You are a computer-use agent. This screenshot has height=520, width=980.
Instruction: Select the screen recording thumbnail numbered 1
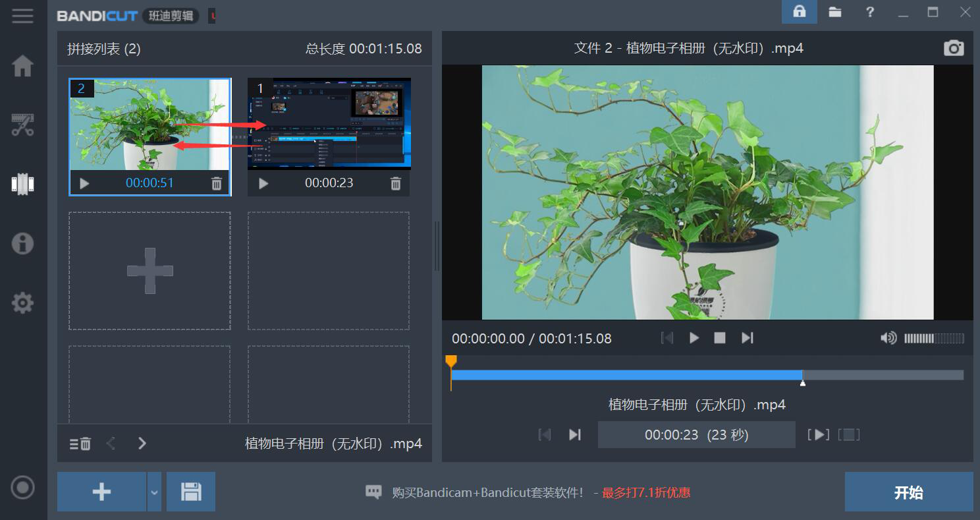[x=329, y=125]
